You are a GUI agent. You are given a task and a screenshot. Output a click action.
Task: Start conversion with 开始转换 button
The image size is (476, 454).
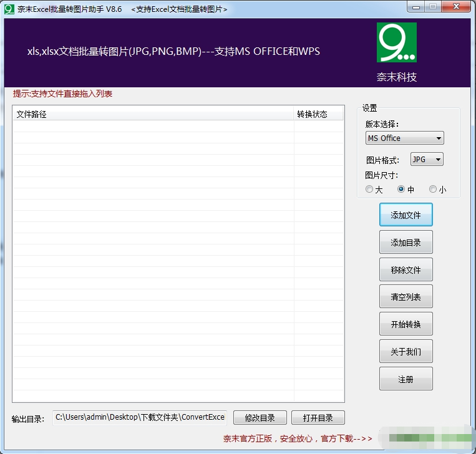click(x=406, y=324)
